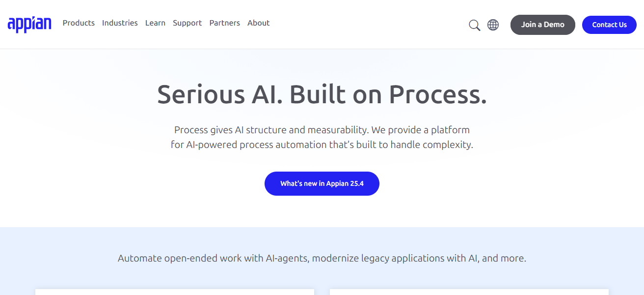Click the phrase "Automate open-ended work with AI-agents"

click(x=213, y=258)
